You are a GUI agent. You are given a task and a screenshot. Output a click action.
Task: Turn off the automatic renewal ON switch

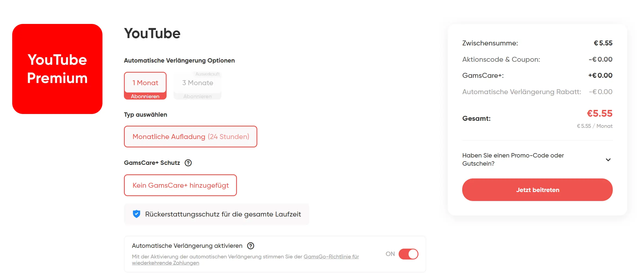point(408,254)
